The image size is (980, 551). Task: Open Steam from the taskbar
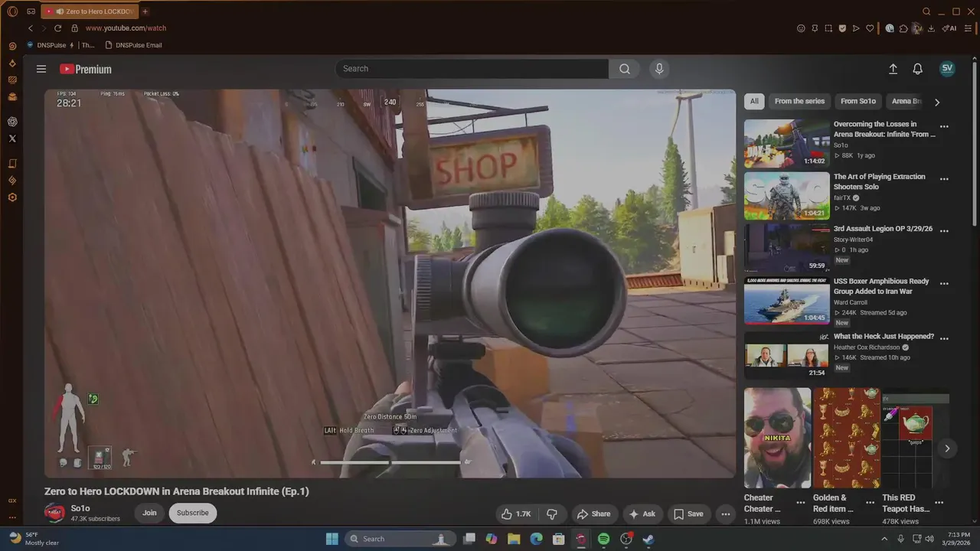[x=648, y=539]
